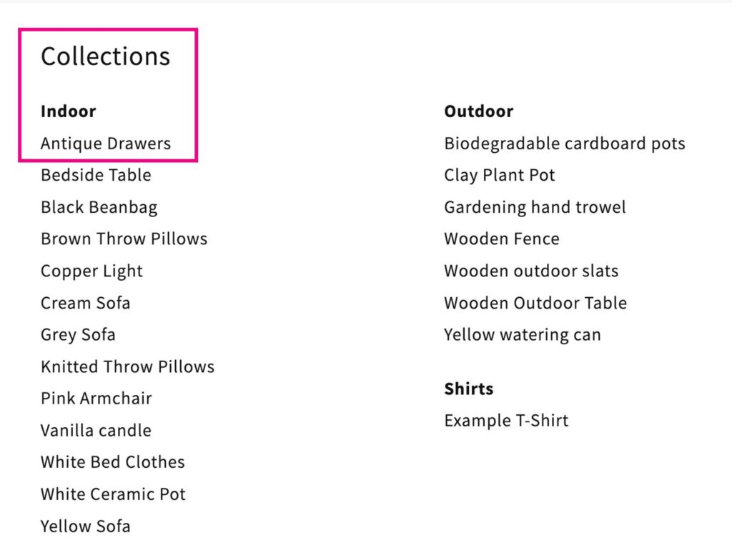The width and height of the screenshot is (732, 560).
Task: Select the Copper Light item
Action: pos(91,271)
